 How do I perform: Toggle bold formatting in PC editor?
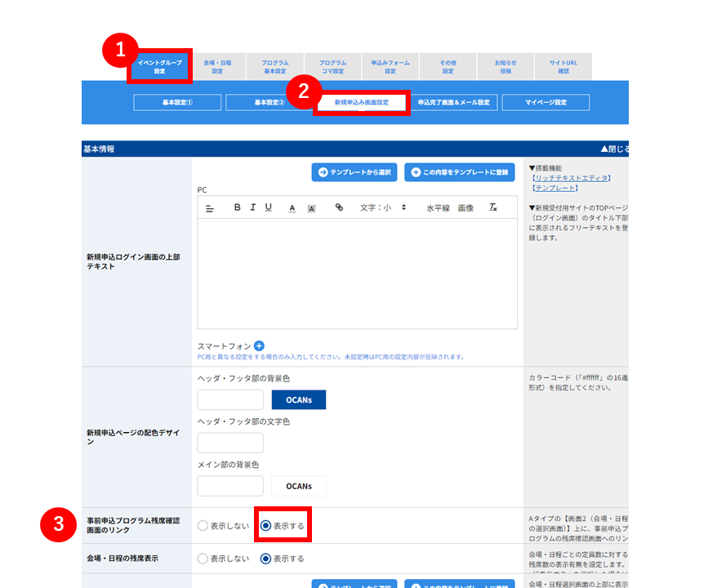tap(237, 207)
